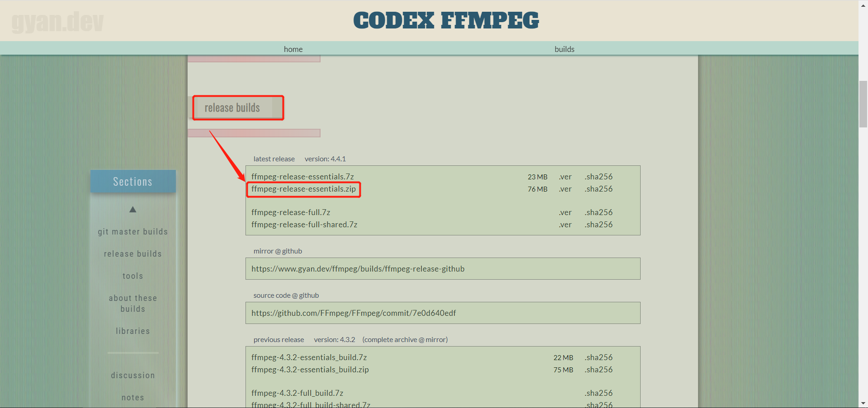
Task: Open discussion link in sidebar
Action: tap(133, 375)
